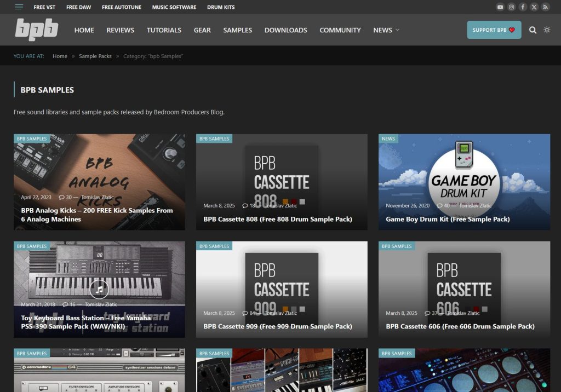Click BPB Samples tag on Cassette 606 card
561x392 pixels.
[397, 246]
